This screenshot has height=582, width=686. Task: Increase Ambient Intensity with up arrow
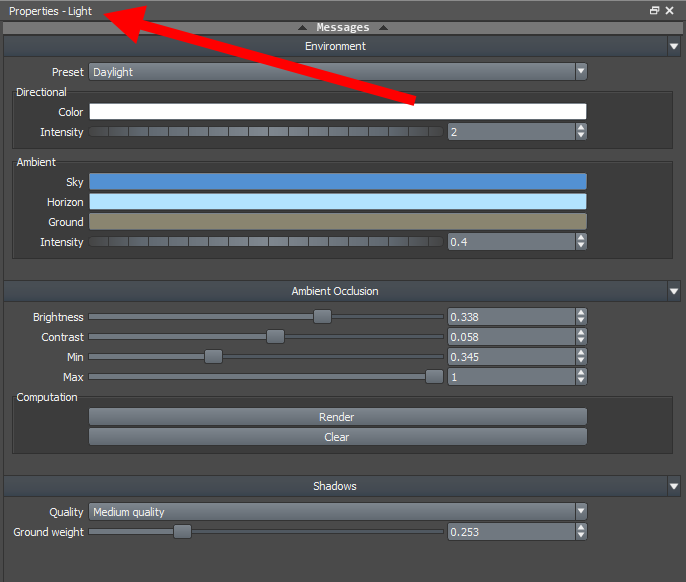tap(581, 238)
